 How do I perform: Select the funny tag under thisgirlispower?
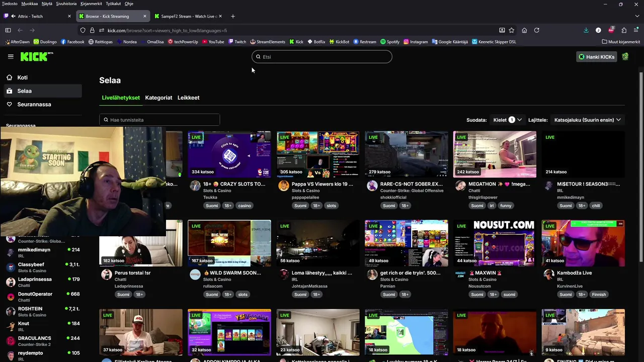506,206
